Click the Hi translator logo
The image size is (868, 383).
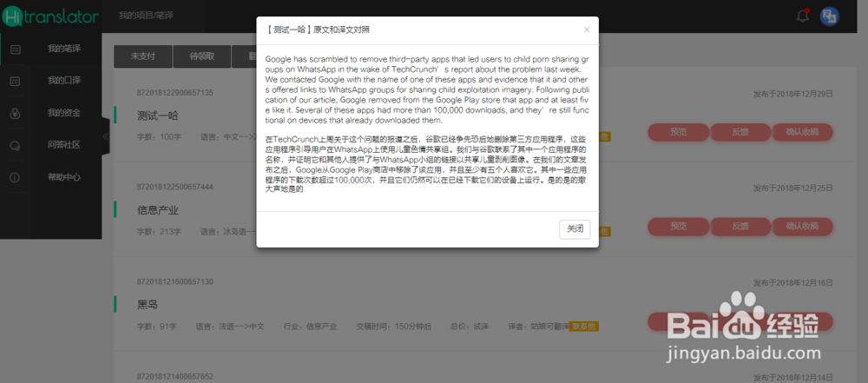pos(50,17)
